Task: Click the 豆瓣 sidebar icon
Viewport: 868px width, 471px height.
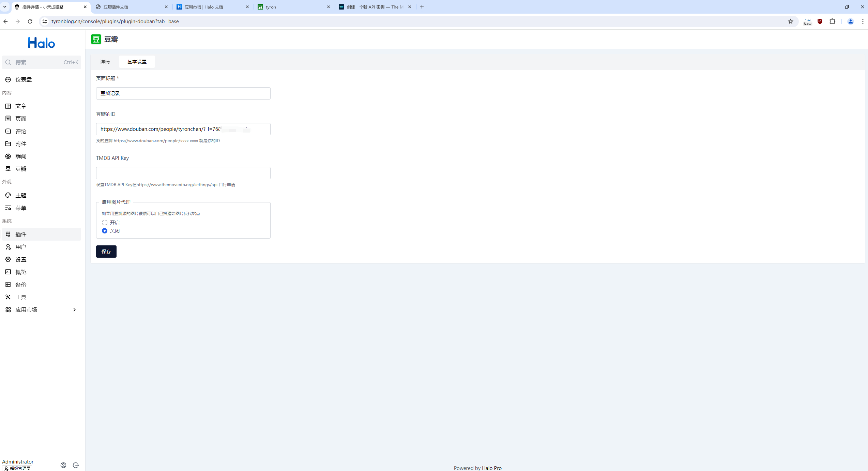Action: pyautogui.click(x=8, y=169)
